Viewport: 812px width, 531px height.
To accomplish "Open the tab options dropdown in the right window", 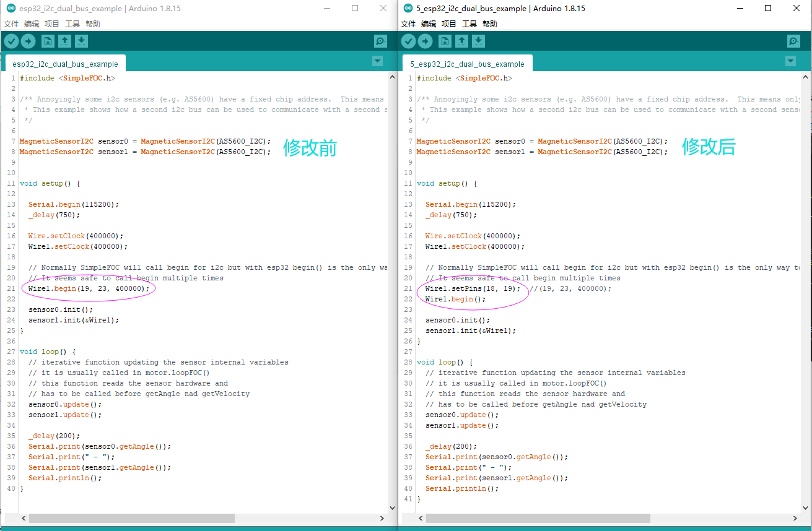I will pos(790,61).
